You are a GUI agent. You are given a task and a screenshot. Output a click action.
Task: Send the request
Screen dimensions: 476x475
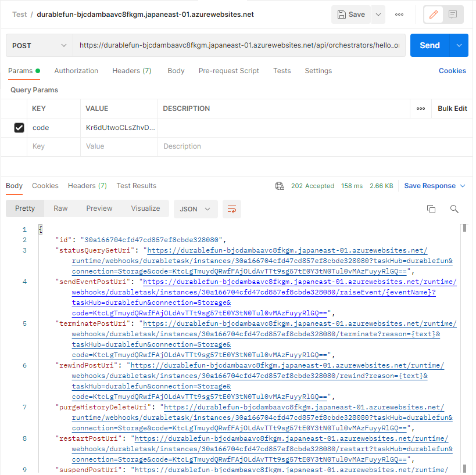[430, 45]
